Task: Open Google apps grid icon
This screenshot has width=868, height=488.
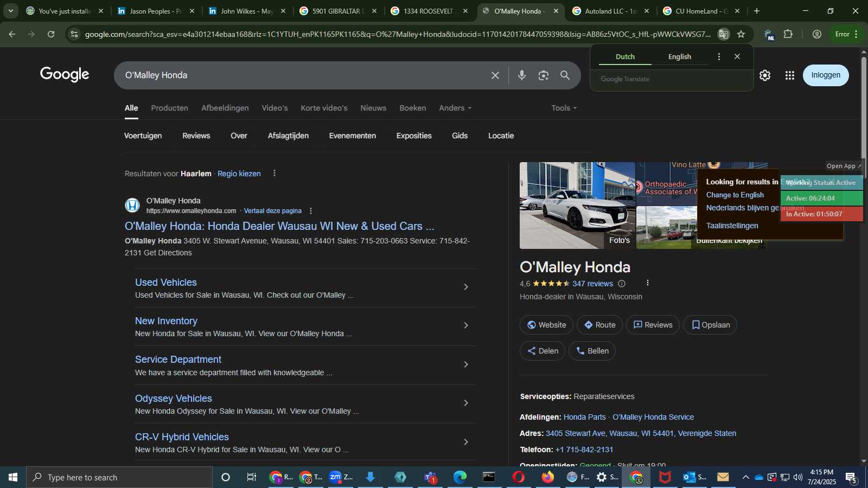Action: (x=790, y=75)
